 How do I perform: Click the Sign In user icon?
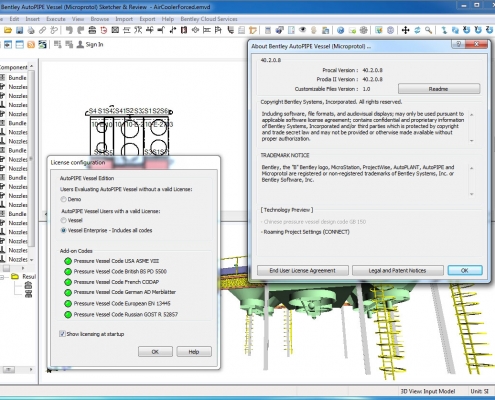(x=80, y=44)
